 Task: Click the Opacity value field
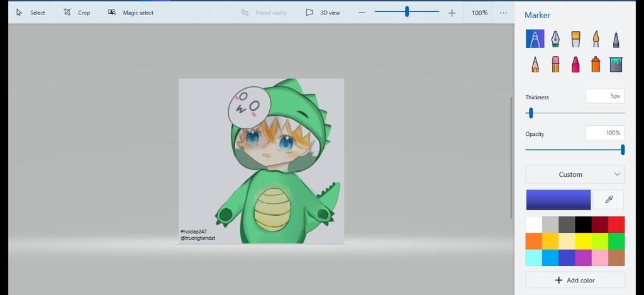pyautogui.click(x=605, y=133)
